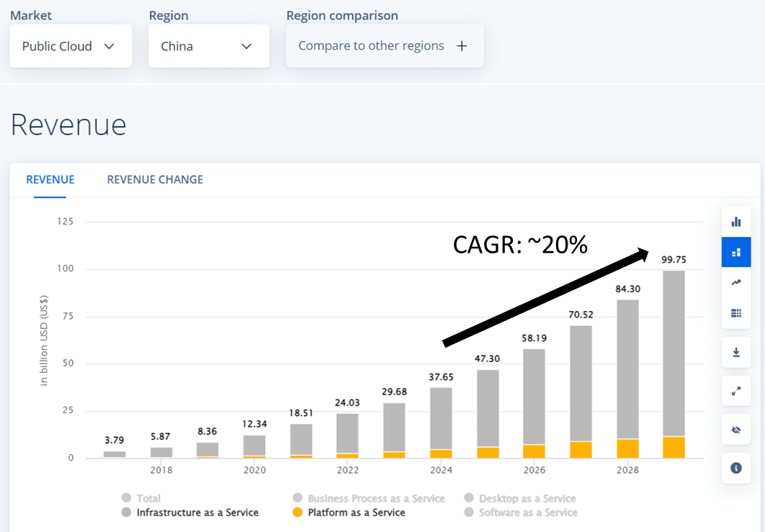This screenshot has width=765, height=532.
Task: Select the stacked chart view icon
Action: (x=735, y=253)
